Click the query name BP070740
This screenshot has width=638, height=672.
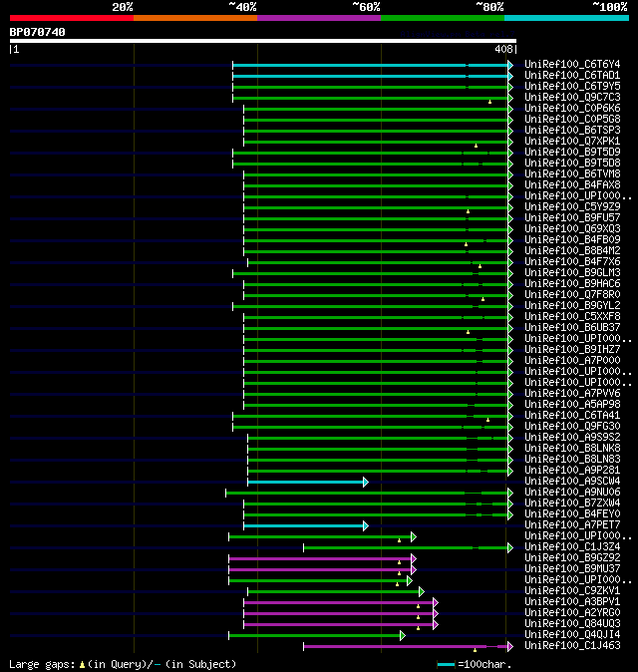pyautogui.click(x=37, y=32)
